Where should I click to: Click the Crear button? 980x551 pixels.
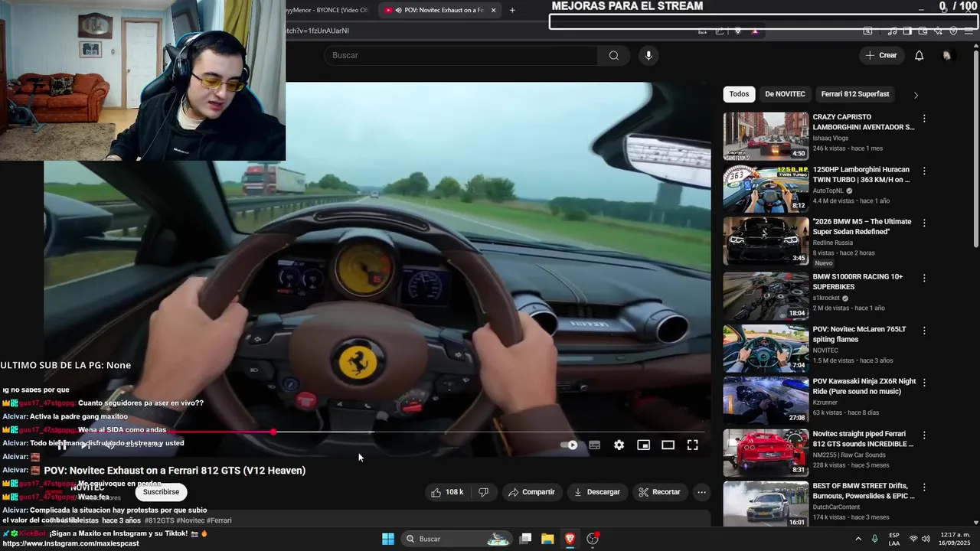880,55
